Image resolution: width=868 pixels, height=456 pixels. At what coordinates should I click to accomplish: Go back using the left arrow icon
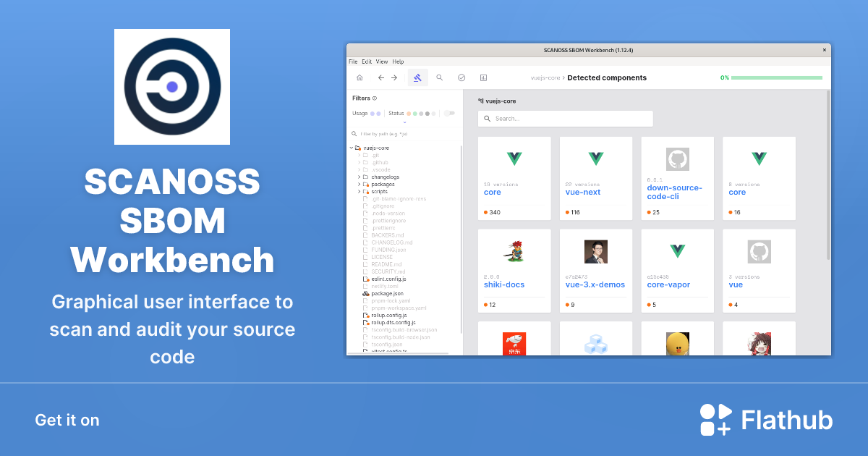[380, 77]
